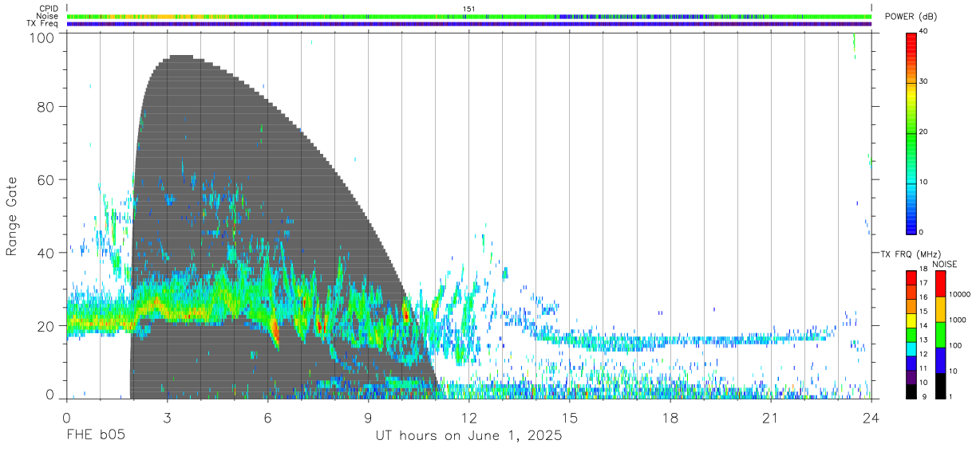This screenshot has height=452, width=980.
Task: Click y-axis tick label '100'
Action: tap(42, 37)
